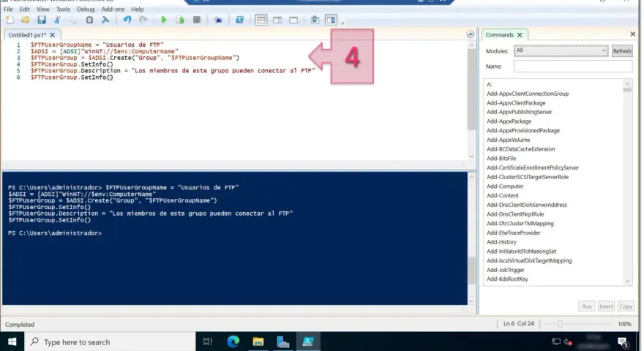Save the script with floppy icon
The image size is (644, 351).
click(x=42, y=20)
